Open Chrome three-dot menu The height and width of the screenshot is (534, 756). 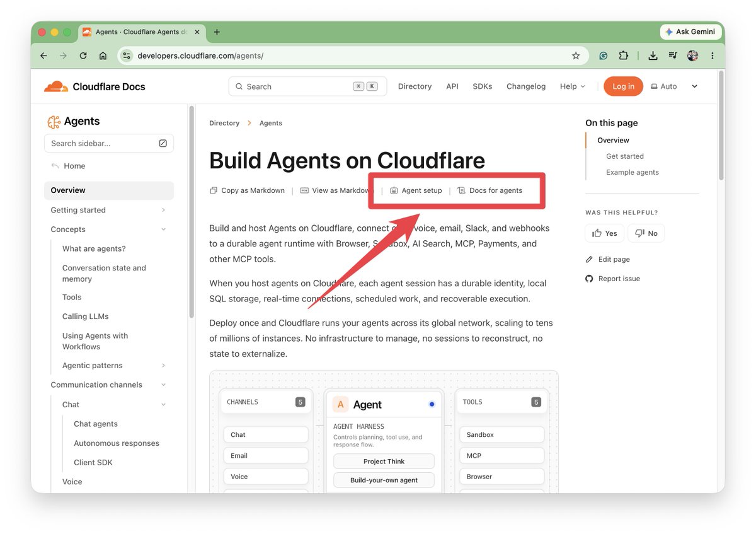[x=713, y=55]
